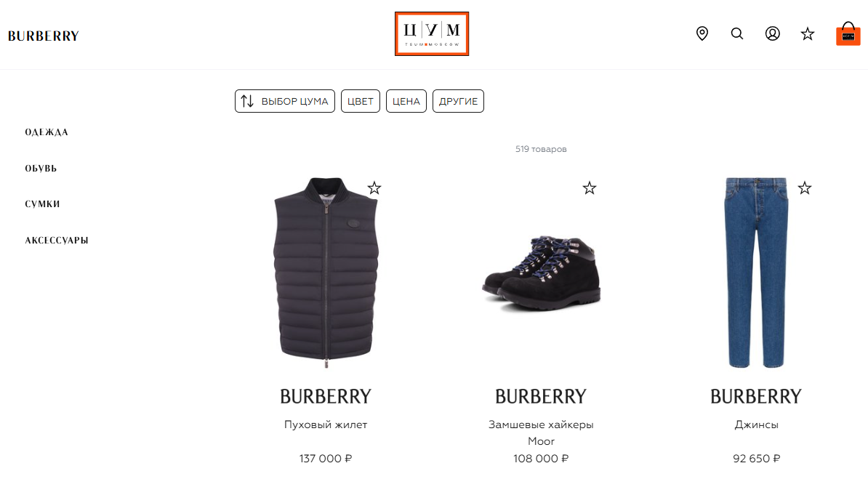Expand the ЦВЕТ filter
Viewport: 868px width, 503px height.
tap(361, 101)
